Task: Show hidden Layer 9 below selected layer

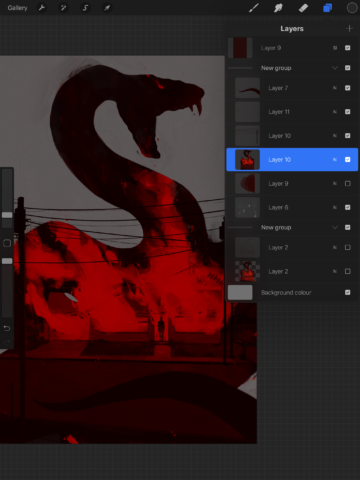Action: click(x=348, y=183)
